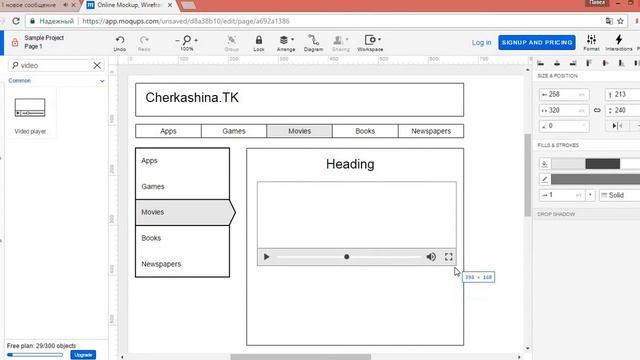Click the horizontal canvas scrollbar
This screenshot has height=360, width=640.
tap(300, 357)
